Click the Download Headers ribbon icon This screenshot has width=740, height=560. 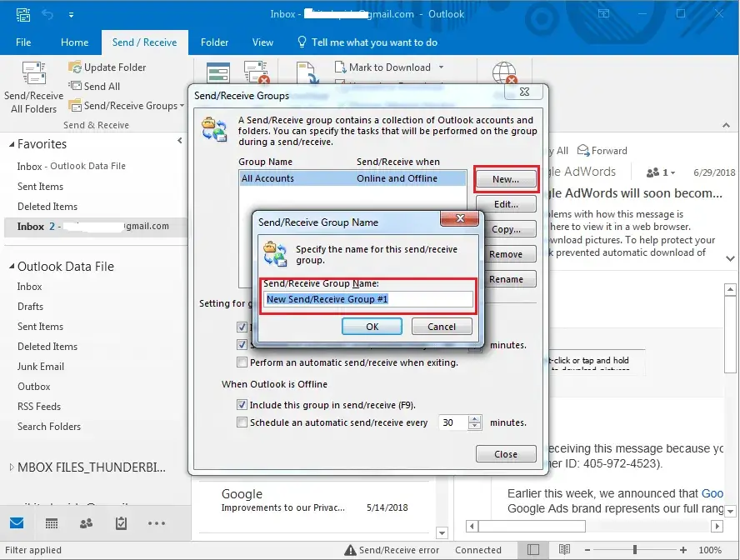(308, 73)
